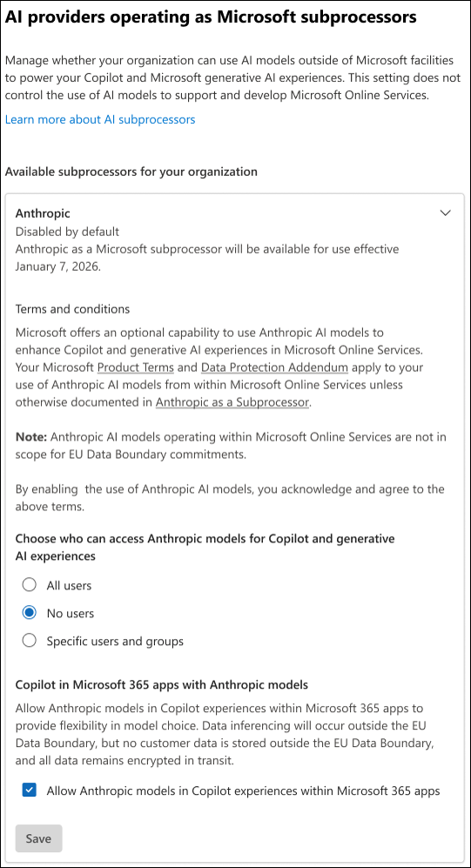Click the Disabled by default status text
Image resolution: width=471 pixels, height=868 pixels.
pyautogui.click(x=68, y=231)
